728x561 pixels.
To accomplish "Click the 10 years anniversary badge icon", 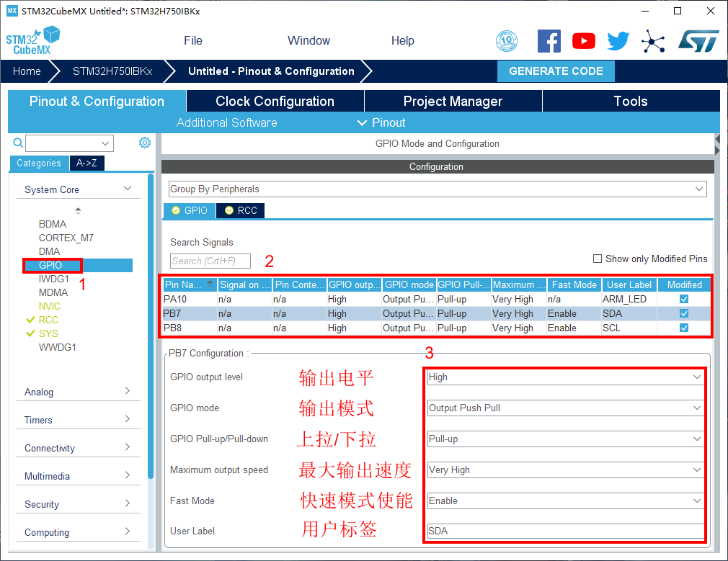I will (507, 41).
